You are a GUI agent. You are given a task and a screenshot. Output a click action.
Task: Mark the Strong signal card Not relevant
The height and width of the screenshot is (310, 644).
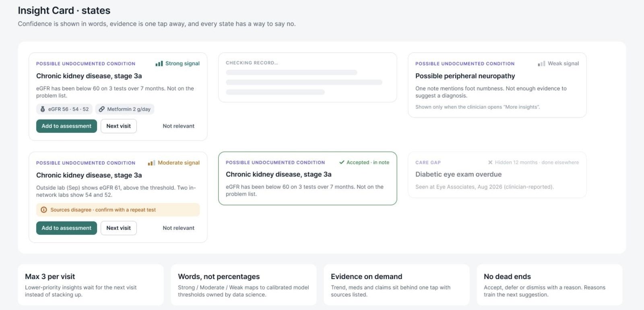coord(178,126)
